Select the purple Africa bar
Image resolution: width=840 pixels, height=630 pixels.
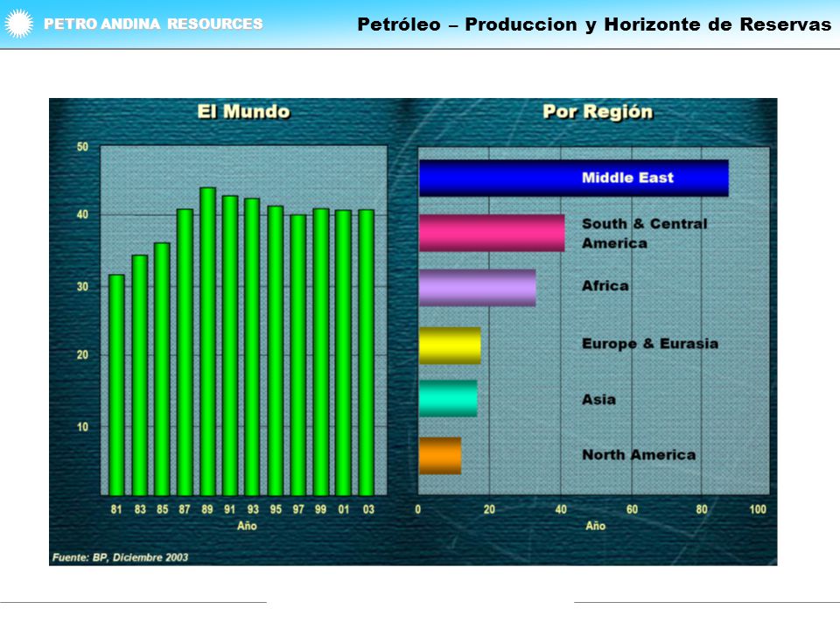(x=478, y=288)
